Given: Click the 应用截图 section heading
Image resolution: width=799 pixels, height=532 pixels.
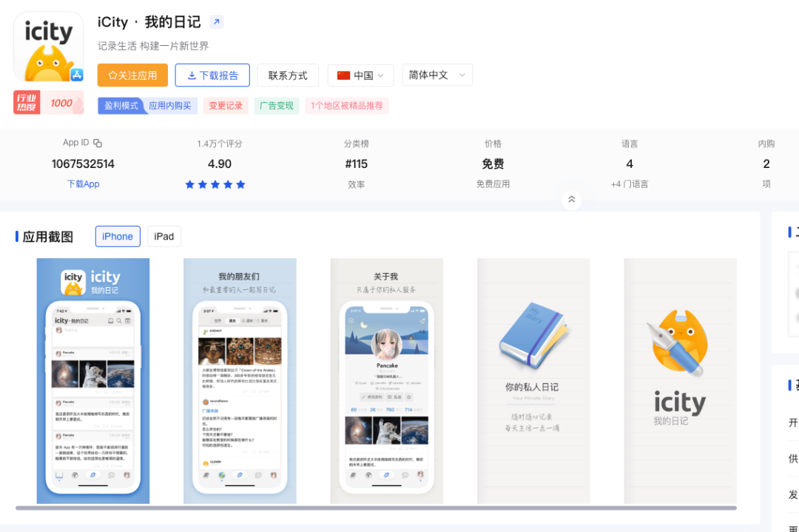Looking at the screenshot, I should tap(47, 237).
